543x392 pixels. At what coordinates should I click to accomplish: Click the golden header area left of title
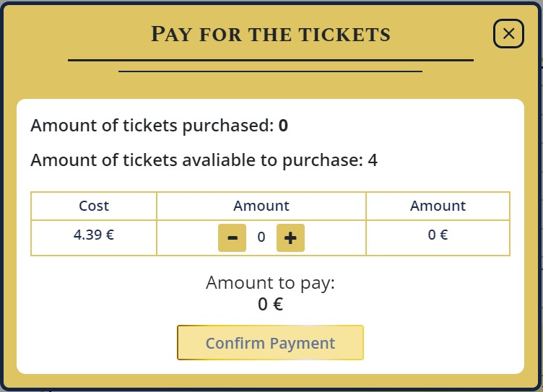point(72,33)
